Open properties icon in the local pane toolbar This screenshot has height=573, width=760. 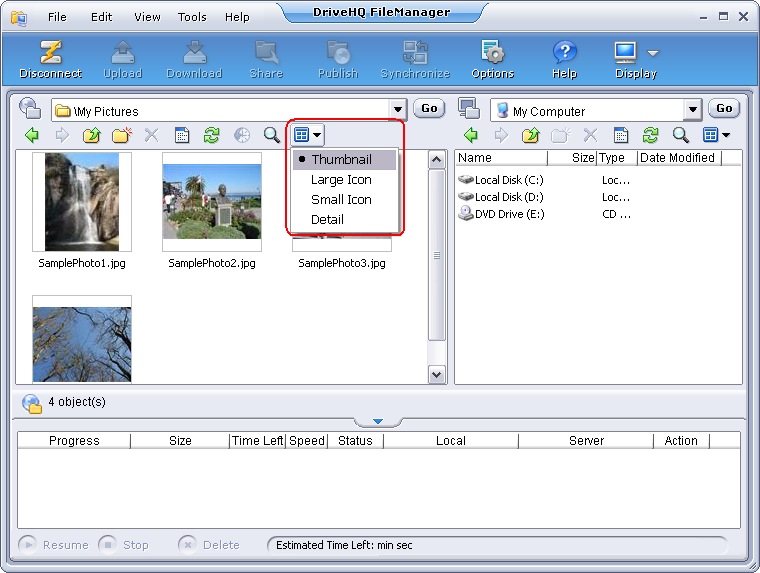[x=620, y=135]
